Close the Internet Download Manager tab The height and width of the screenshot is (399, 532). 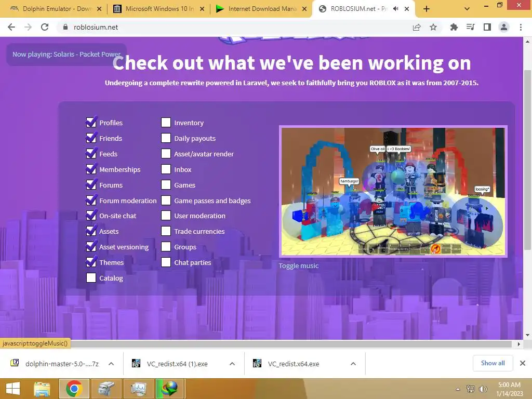304,9
